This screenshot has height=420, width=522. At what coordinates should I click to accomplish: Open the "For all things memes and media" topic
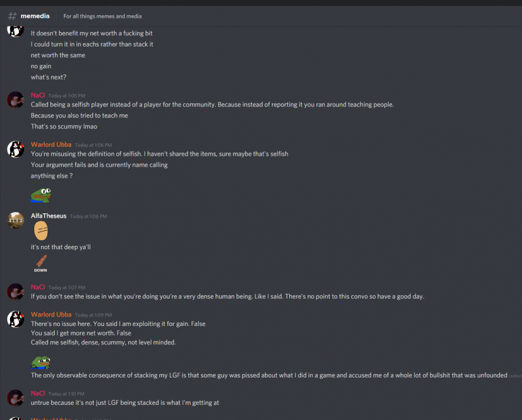(x=102, y=16)
